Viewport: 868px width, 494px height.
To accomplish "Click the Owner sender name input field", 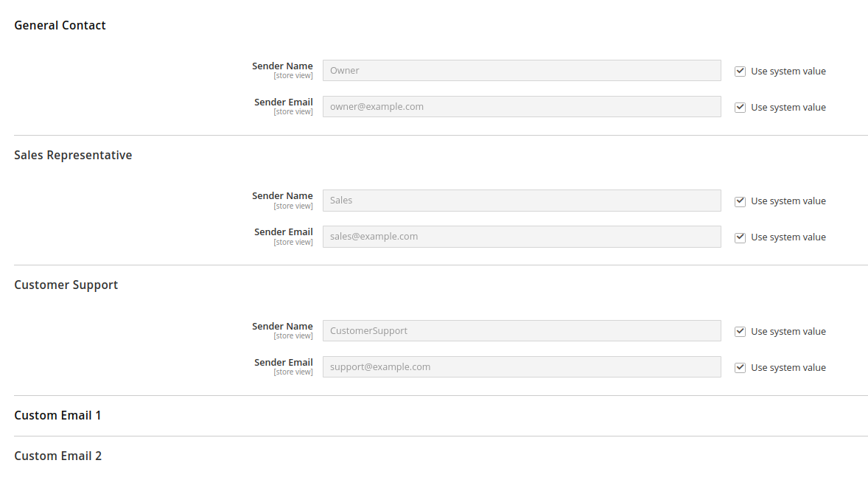I will coord(522,70).
